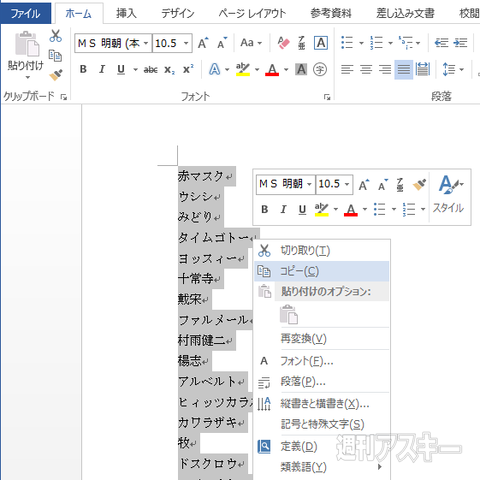Screen dimensions: 480x480
Task: Align text left in the paragraph group
Action: pyautogui.click(x=347, y=70)
